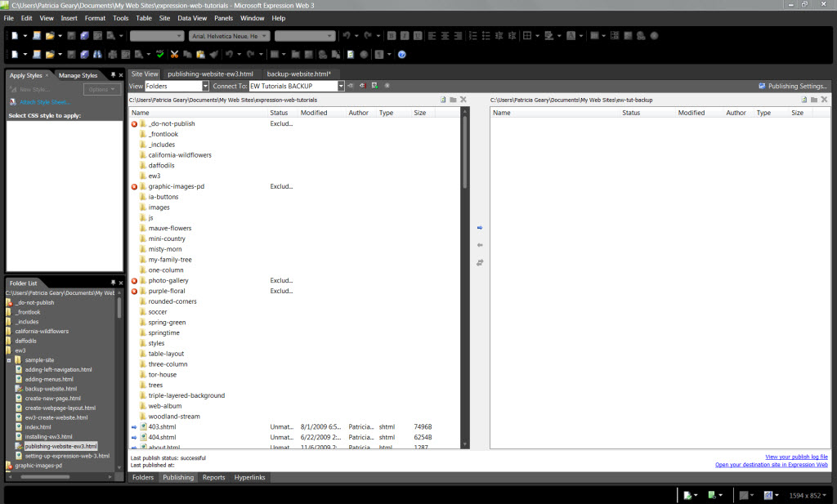This screenshot has width=837, height=504.
Task: Select the photo-gallery excluded folder
Action: pos(168,280)
